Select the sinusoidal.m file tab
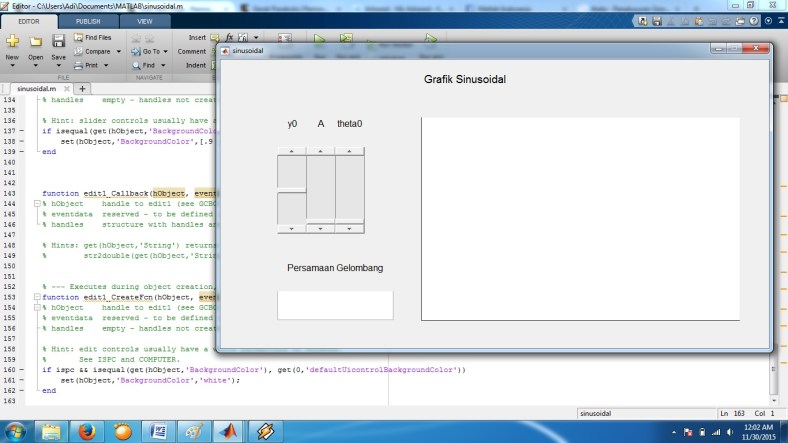This screenshot has width=788, height=443. click(x=36, y=88)
